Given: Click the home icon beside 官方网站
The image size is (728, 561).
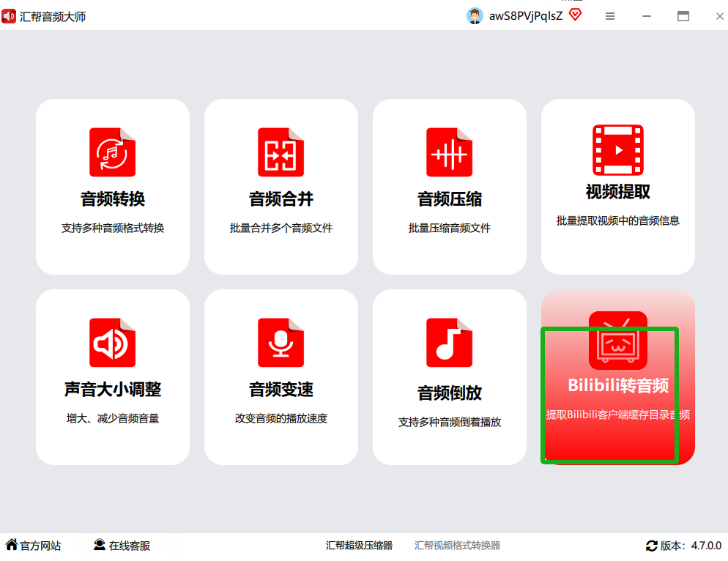Looking at the screenshot, I should [12, 544].
